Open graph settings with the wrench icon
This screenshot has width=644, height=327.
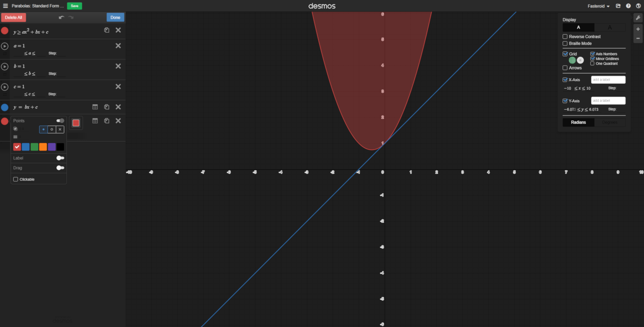tap(637, 17)
